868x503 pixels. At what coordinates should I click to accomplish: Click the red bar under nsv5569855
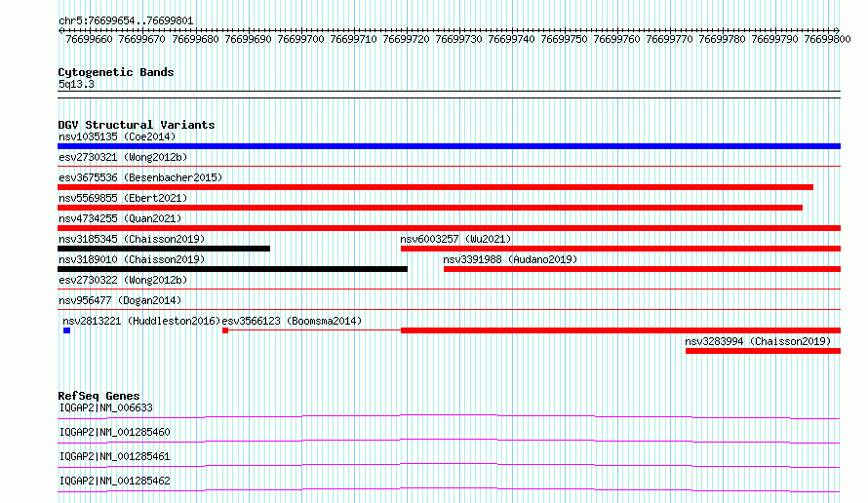point(430,208)
